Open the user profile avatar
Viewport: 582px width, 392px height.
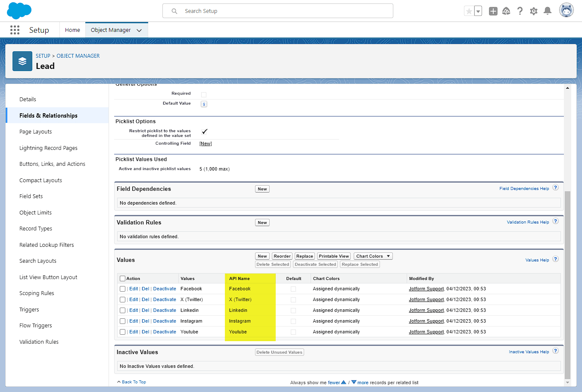[566, 10]
